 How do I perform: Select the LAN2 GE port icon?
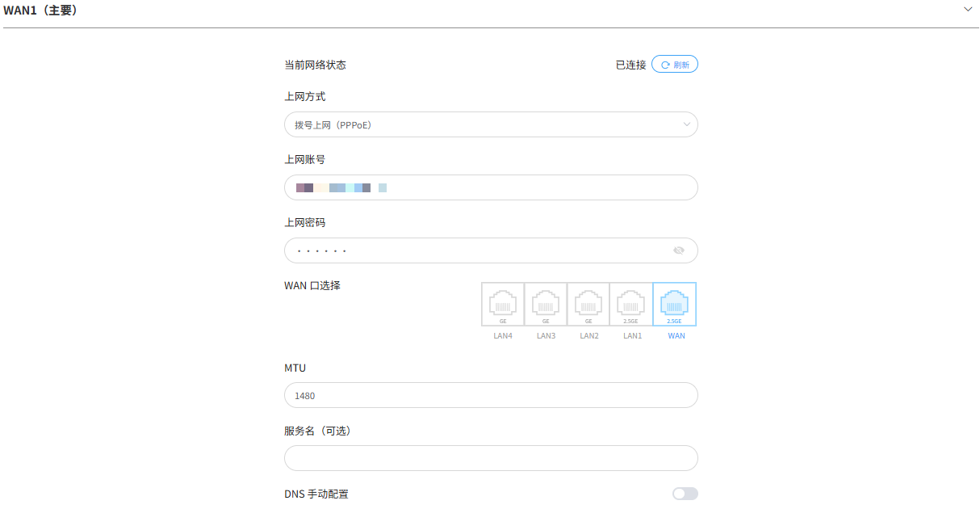[588, 305]
